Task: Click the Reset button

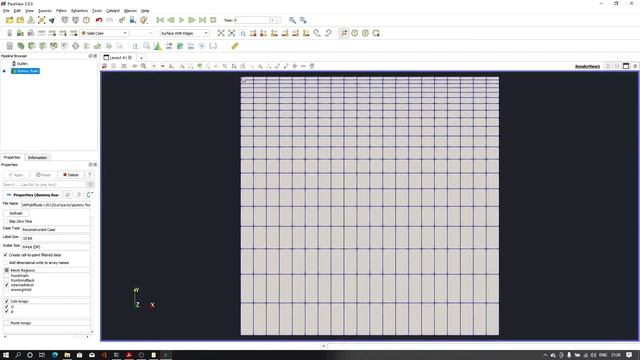Action: click(43, 175)
